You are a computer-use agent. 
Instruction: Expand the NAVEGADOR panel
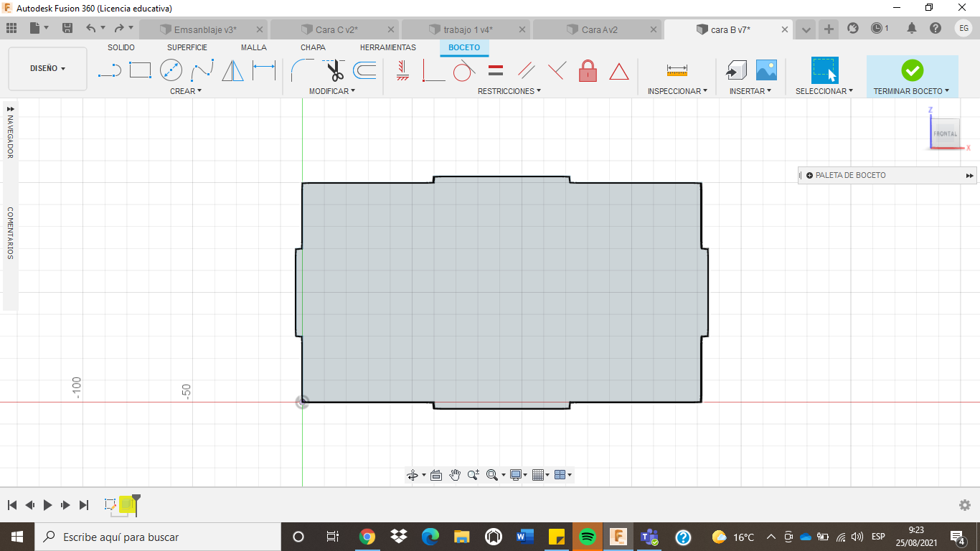pyautogui.click(x=10, y=108)
